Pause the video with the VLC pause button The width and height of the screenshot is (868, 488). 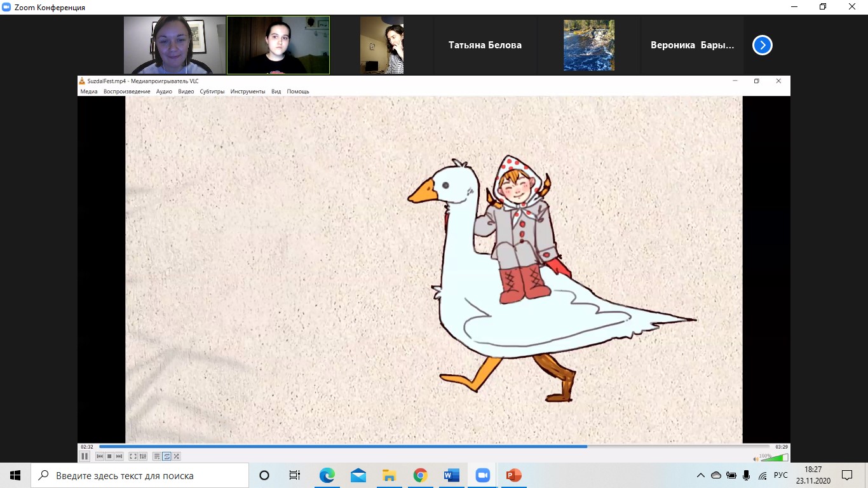coord(85,456)
